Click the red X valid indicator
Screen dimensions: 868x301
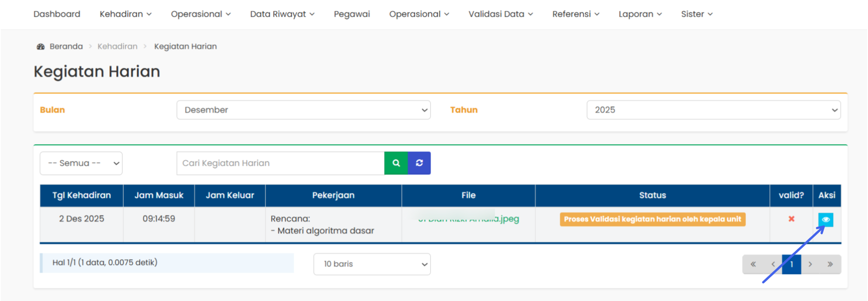coord(791,219)
